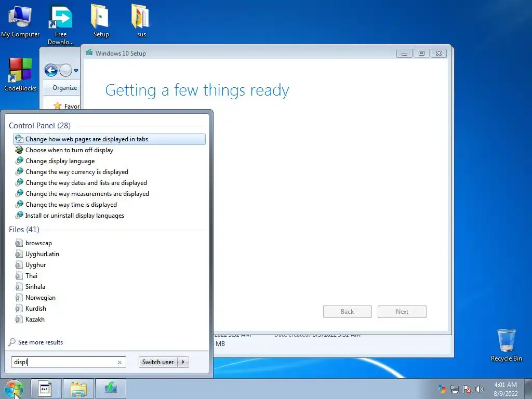Image resolution: width=532 pixels, height=399 pixels.
Task: Click See more results link
Action: (x=41, y=342)
